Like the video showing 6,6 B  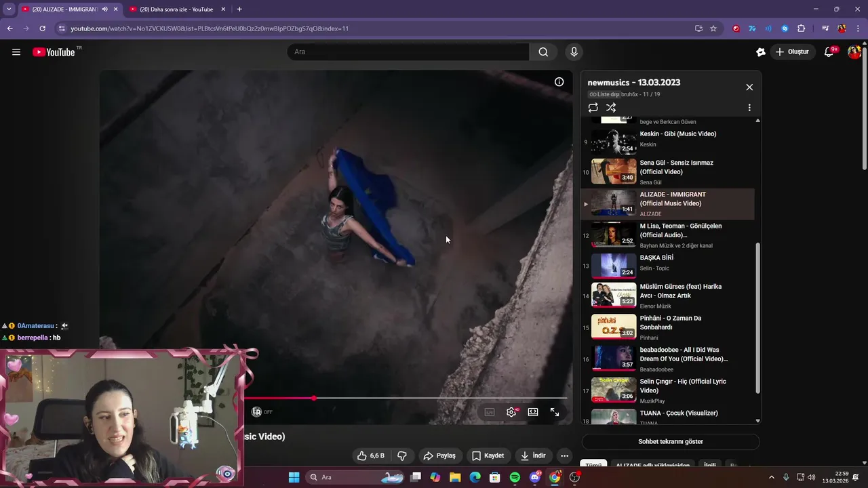pos(371,455)
